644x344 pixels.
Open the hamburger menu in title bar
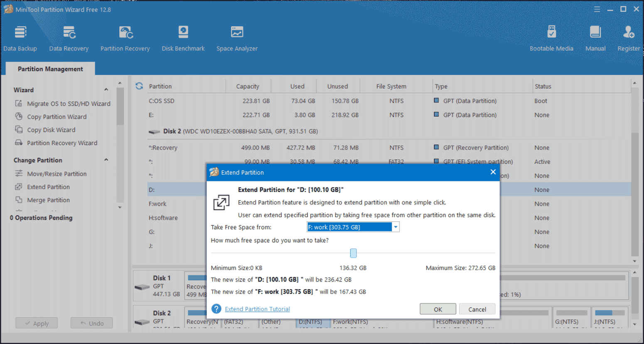pos(597,9)
